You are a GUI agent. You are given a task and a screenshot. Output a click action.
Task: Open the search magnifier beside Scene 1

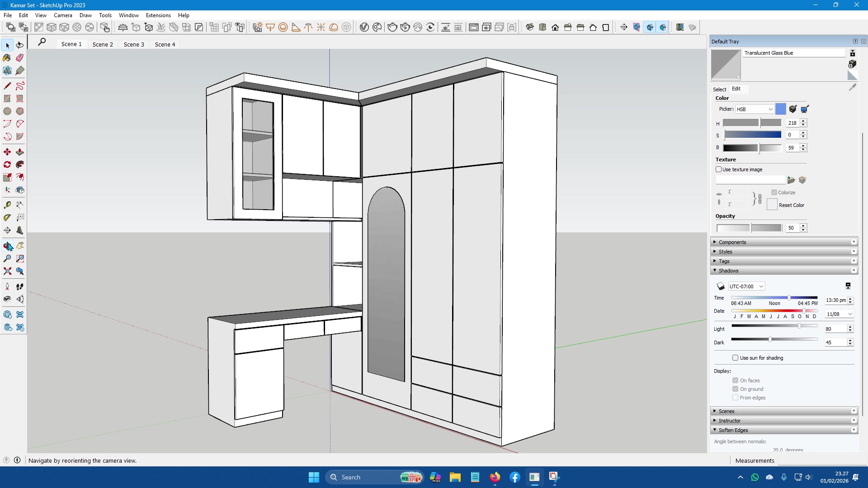[x=42, y=42]
